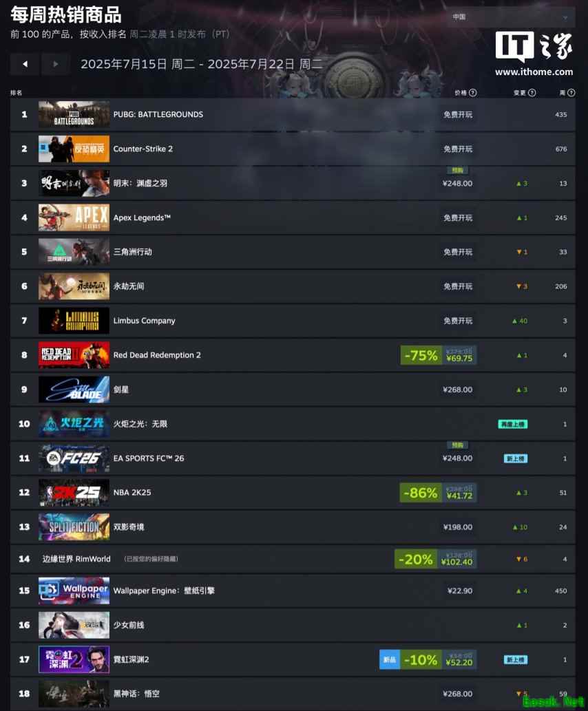The width and height of the screenshot is (588, 711).
Task: Click the weeks column help icon
Action: click(571, 92)
